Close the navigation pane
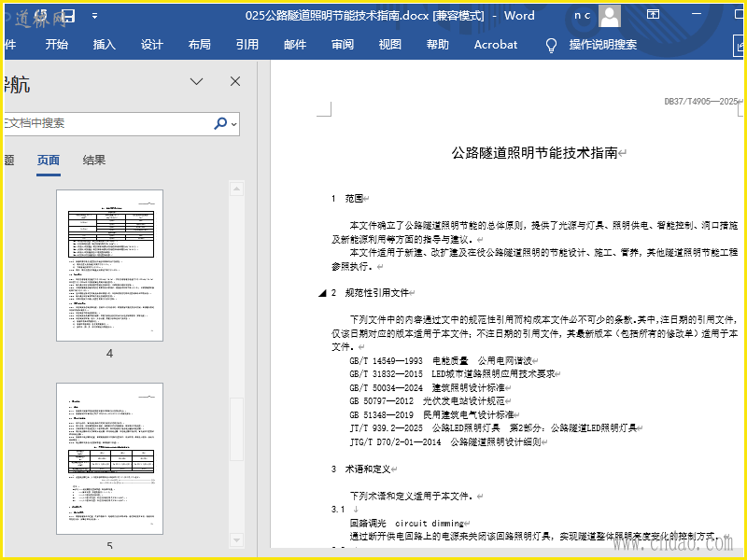This screenshot has width=747, height=560. (x=235, y=81)
